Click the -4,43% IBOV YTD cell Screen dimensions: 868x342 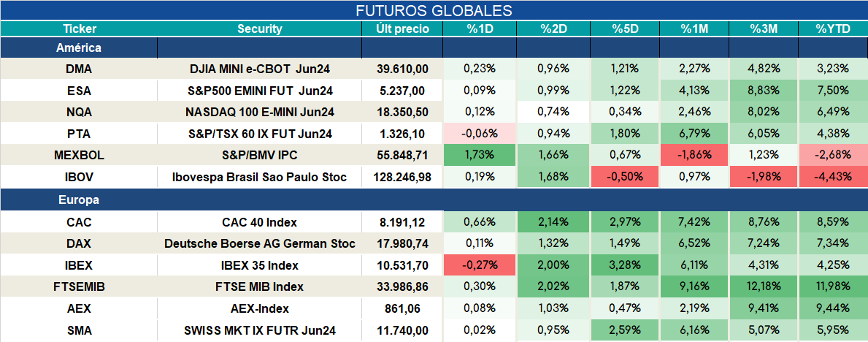[832, 178]
